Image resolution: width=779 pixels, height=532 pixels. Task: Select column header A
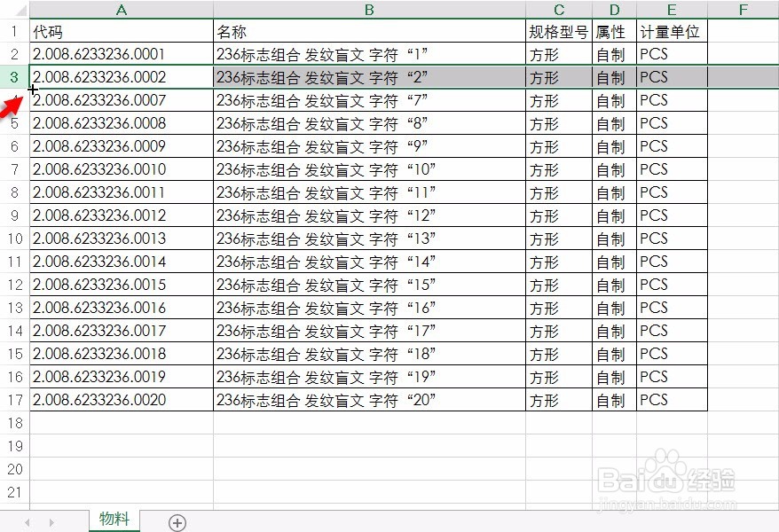coord(121,10)
